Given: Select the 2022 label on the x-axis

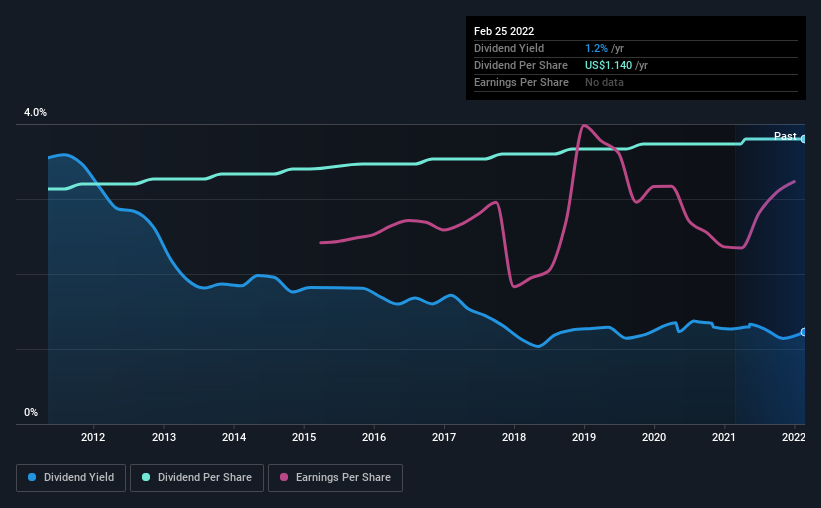Looking at the screenshot, I should click(x=794, y=437).
